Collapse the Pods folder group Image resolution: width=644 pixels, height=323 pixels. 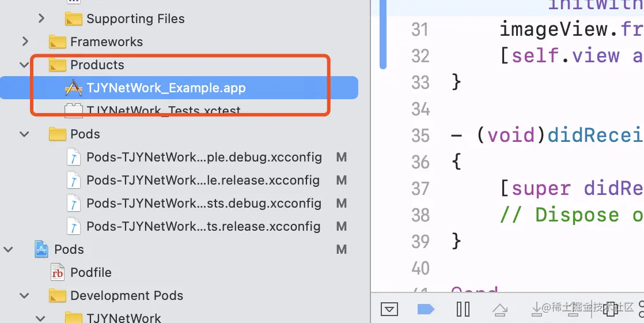click(x=25, y=134)
